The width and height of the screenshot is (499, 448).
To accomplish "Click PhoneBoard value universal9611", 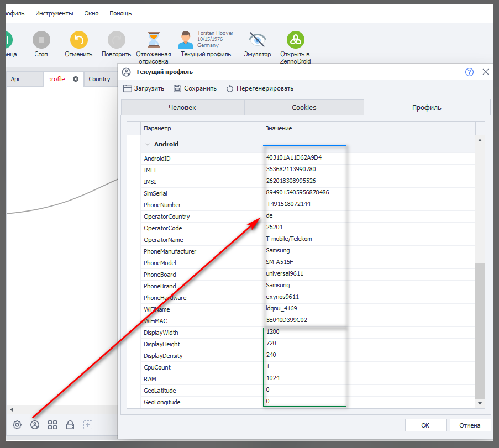I will coord(285,273).
